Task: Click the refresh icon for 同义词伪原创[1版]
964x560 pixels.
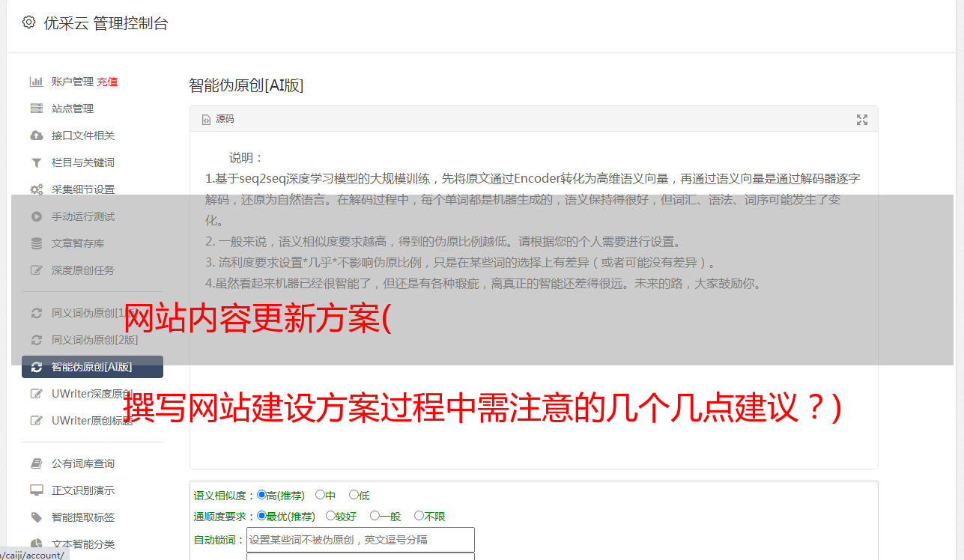Action: (36, 313)
